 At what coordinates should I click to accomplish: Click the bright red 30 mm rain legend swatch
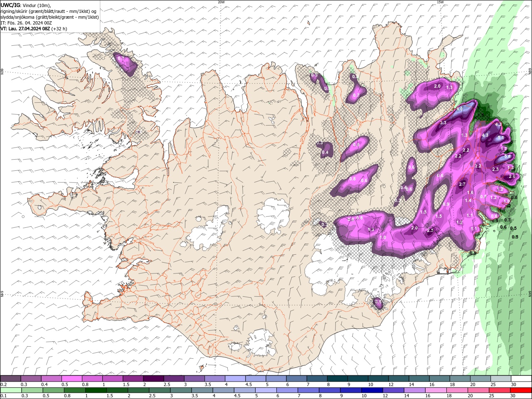pyautogui.click(x=521, y=390)
